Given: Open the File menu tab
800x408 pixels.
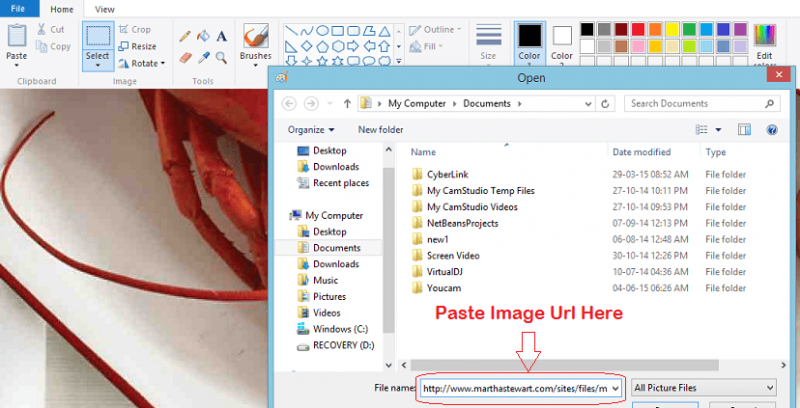Looking at the screenshot, I should coord(18,9).
